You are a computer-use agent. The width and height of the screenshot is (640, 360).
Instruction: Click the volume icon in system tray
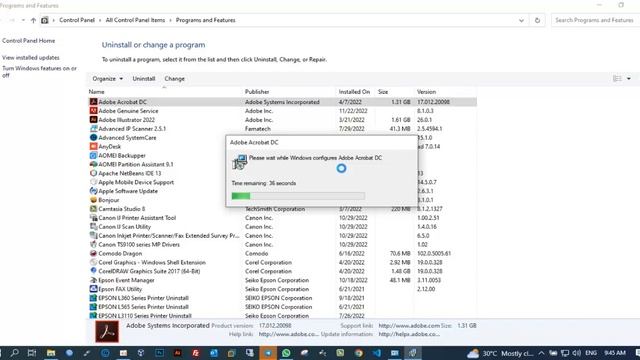pyautogui.click(x=576, y=353)
